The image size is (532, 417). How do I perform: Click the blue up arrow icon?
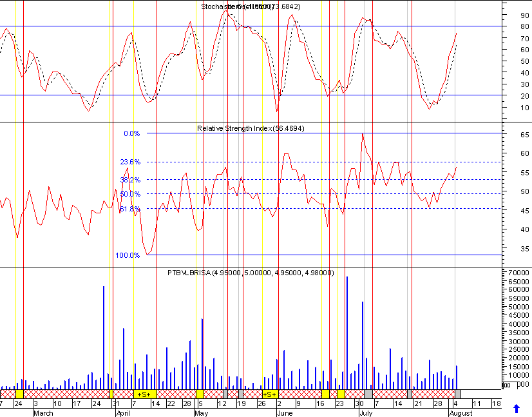[516, 408]
